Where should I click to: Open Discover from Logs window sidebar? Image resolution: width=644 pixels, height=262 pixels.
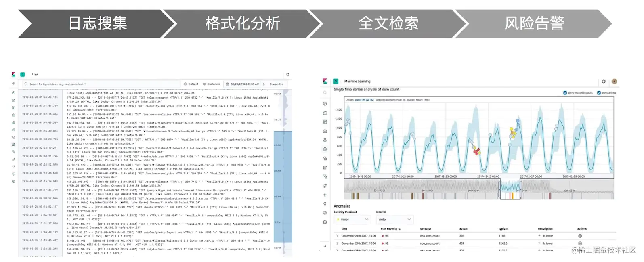point(13,93)
